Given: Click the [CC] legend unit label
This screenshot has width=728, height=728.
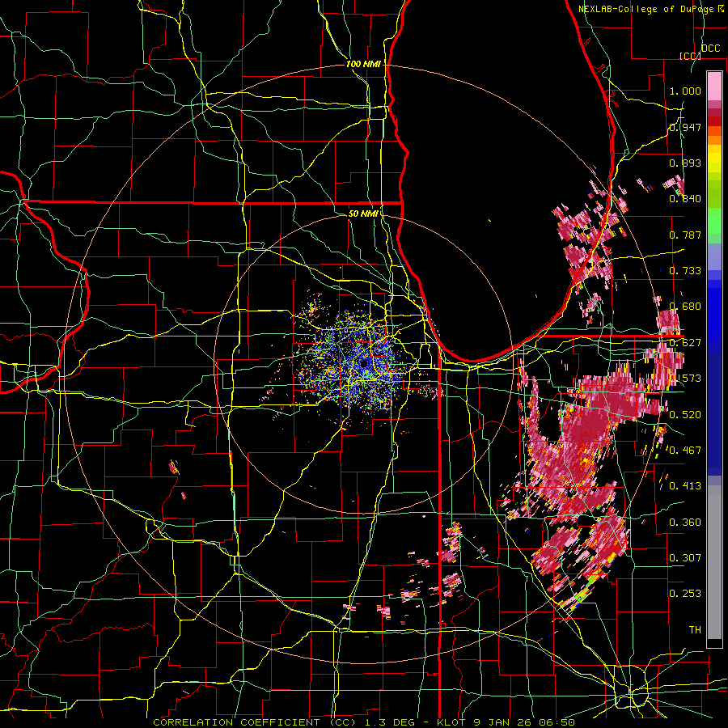Looking at the screenshot, I should [691, 56].
